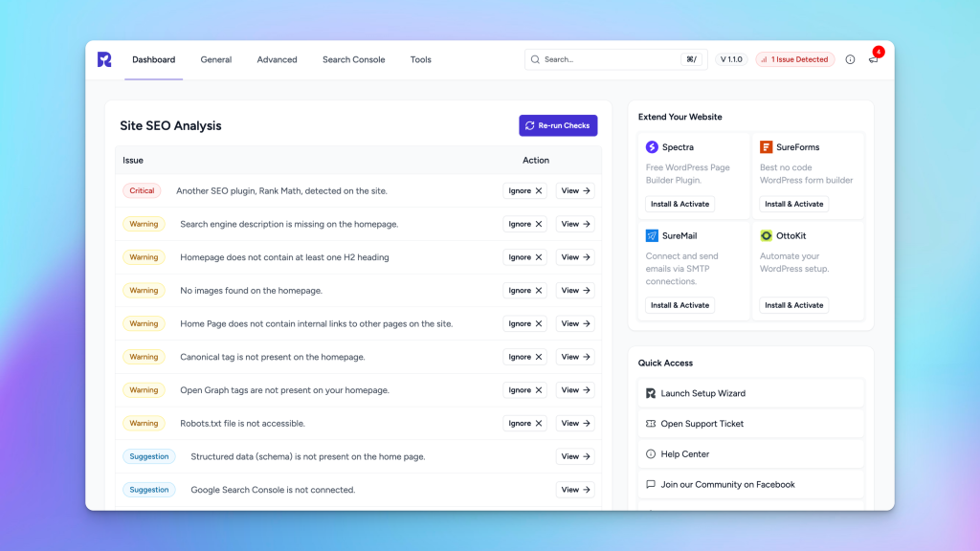View the Robots.txt not accessible warning
This screenshot has height=551, width=980.
coord(575,423)
